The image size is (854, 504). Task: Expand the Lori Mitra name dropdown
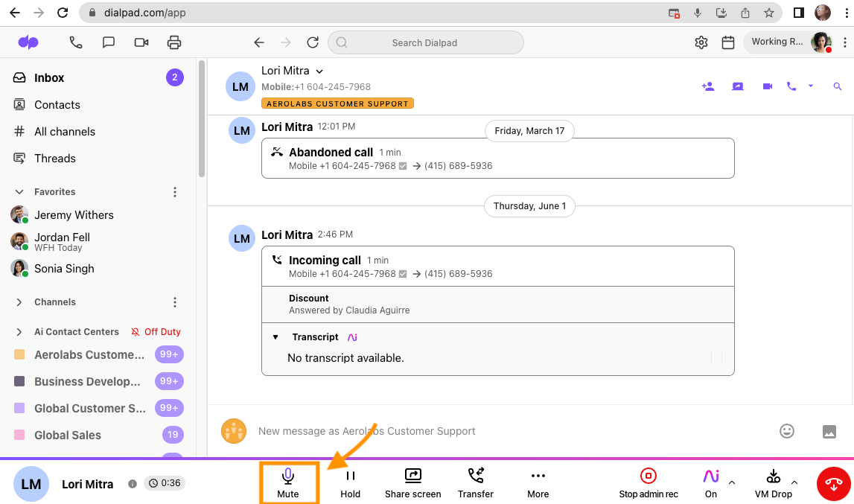pos(319,71)
